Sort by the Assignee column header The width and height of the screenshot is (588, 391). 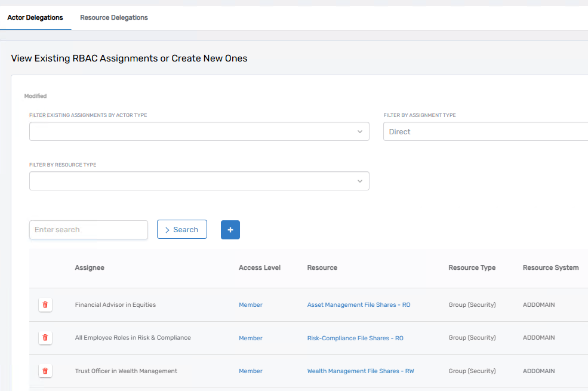click(x=90, y=267)
